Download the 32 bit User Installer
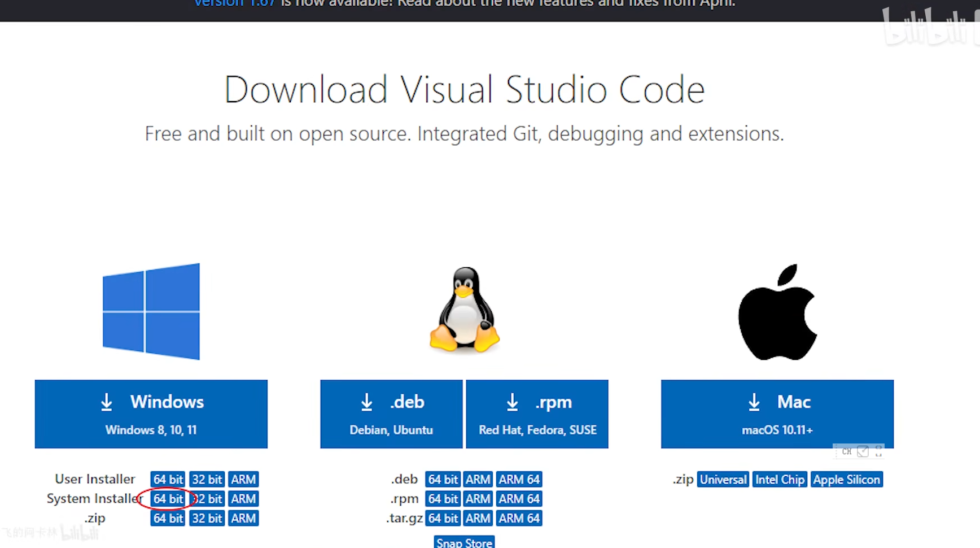980x548 pixels. click(207, 479)
